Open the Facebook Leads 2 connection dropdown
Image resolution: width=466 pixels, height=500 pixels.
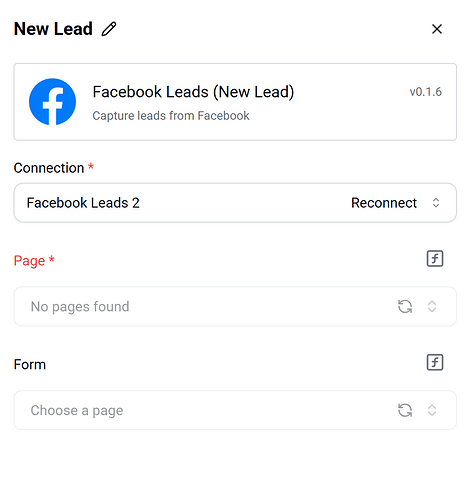click(x=235, y=203)
